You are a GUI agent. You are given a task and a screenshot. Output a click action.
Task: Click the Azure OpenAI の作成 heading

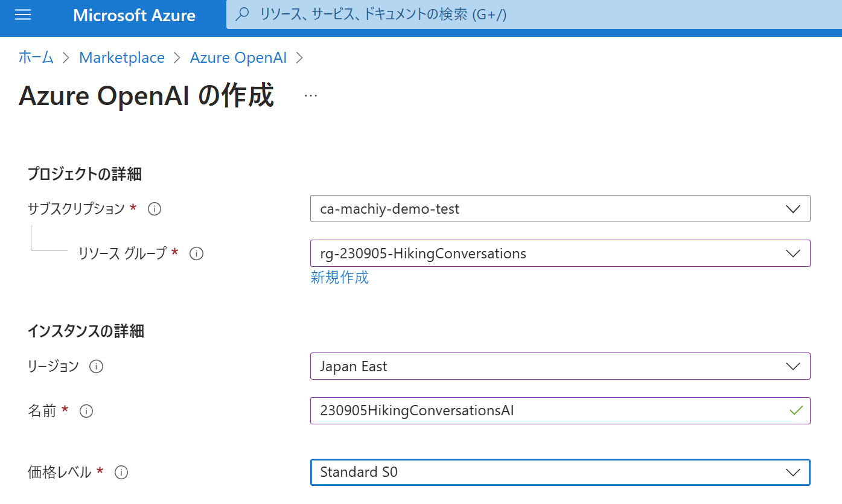pyautogui.click(x=146, y=96)
